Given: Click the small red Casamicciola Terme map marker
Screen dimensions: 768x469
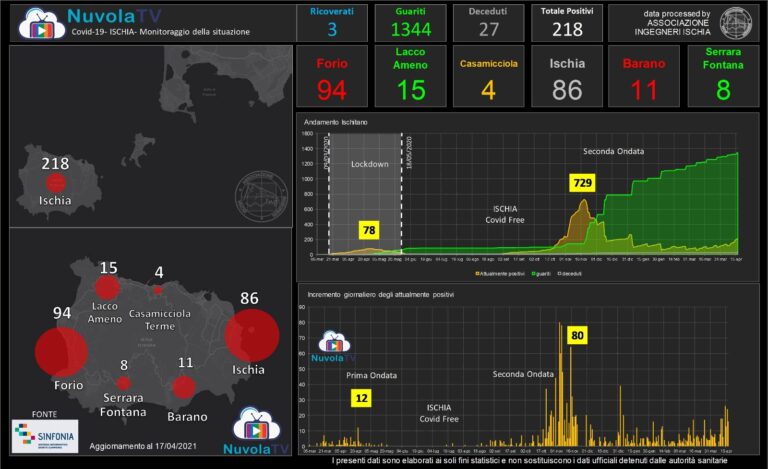Looking at the screenshot, I should [x=158, y=291].
